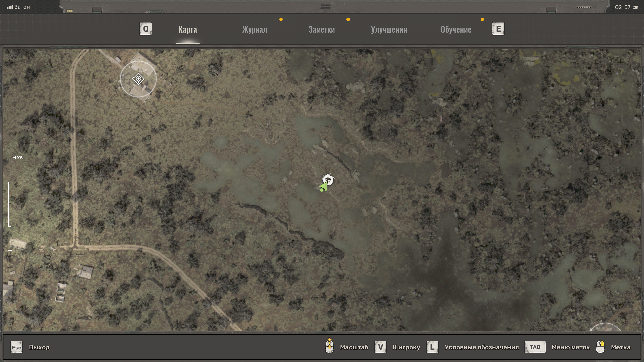Screen dimensions: 644x362
Task: Click the green player arrow marker
Action: [323, 187]
